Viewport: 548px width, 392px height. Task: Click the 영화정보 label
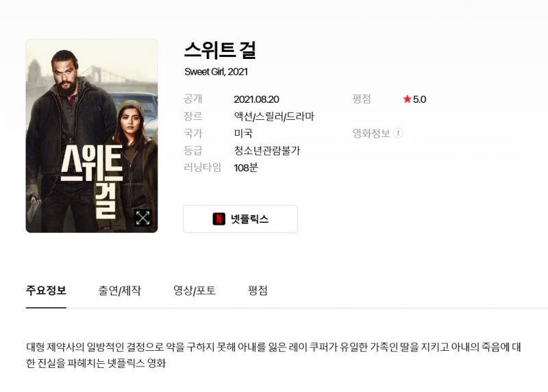point(371,133)
